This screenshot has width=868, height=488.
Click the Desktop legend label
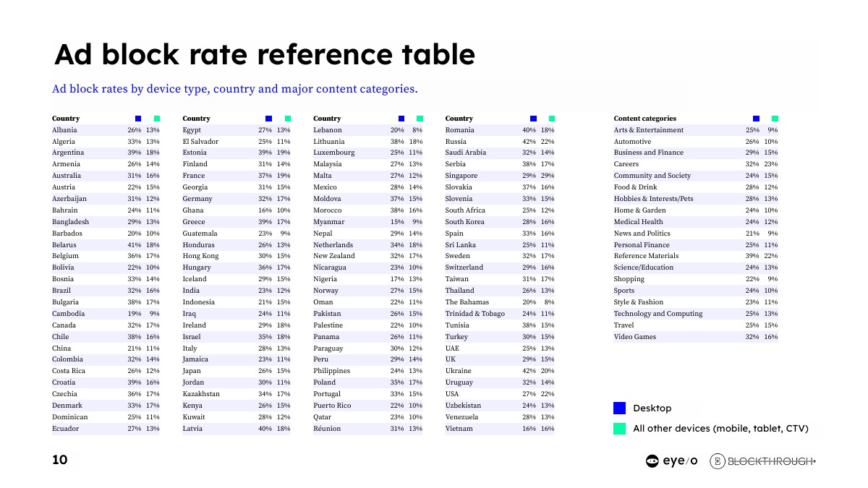(652, 408)
